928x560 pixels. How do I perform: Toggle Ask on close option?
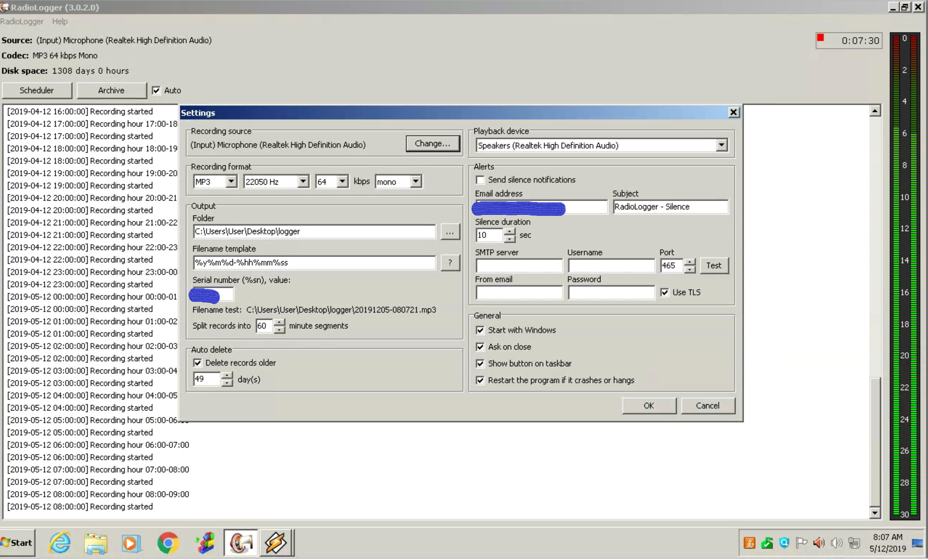(480, 347)
